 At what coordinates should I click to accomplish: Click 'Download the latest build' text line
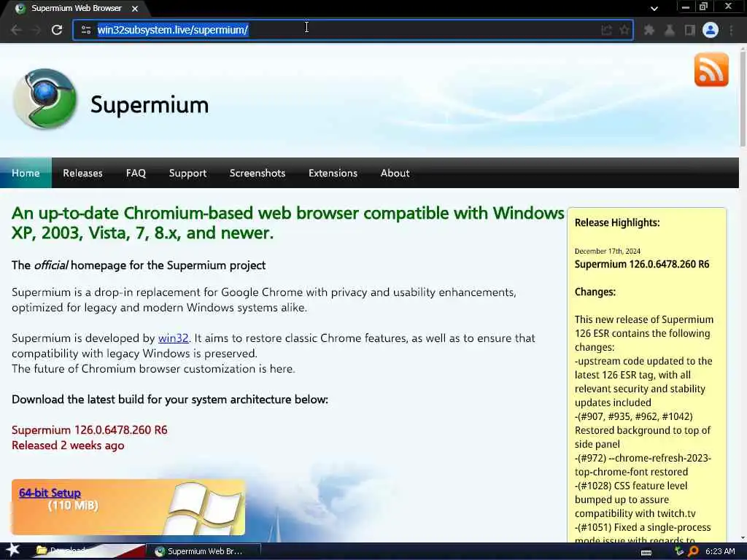[169, 399]
